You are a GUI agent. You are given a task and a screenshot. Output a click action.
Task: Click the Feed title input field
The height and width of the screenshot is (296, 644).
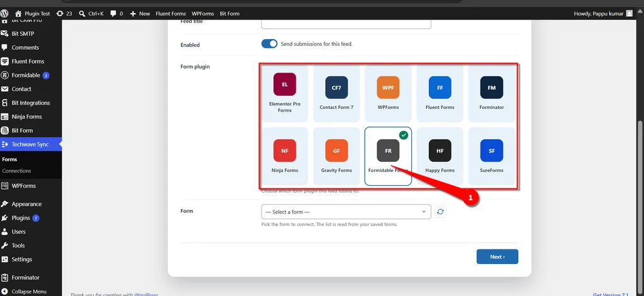pos(346,24)
